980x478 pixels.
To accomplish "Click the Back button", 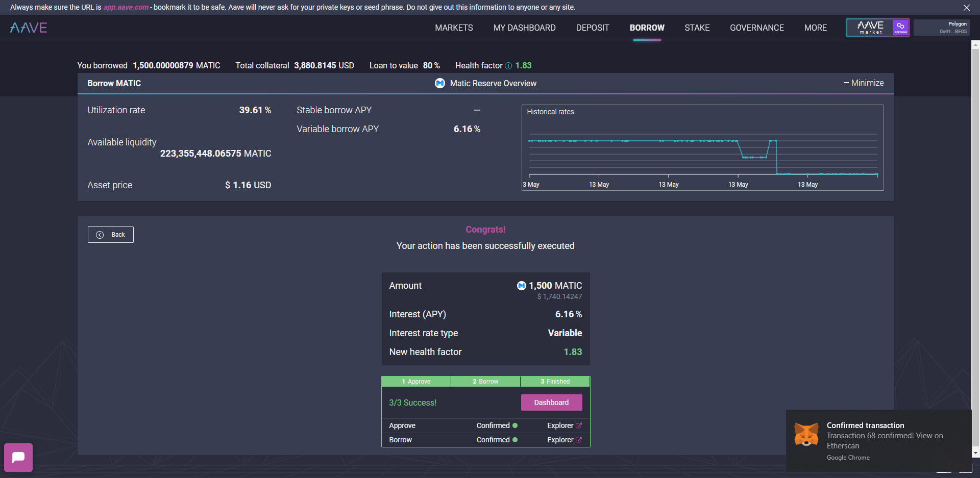I will point(111,235).
